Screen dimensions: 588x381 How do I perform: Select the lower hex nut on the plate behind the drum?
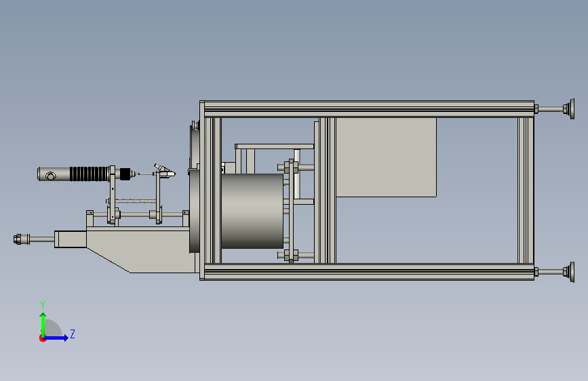(291, 256)
